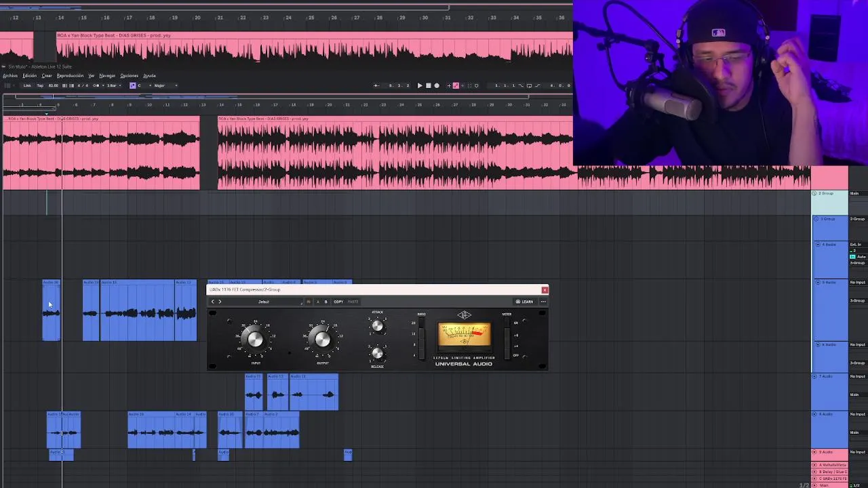Set meter mode to OFF
The image size is (868, 488).
pos(507,355)
